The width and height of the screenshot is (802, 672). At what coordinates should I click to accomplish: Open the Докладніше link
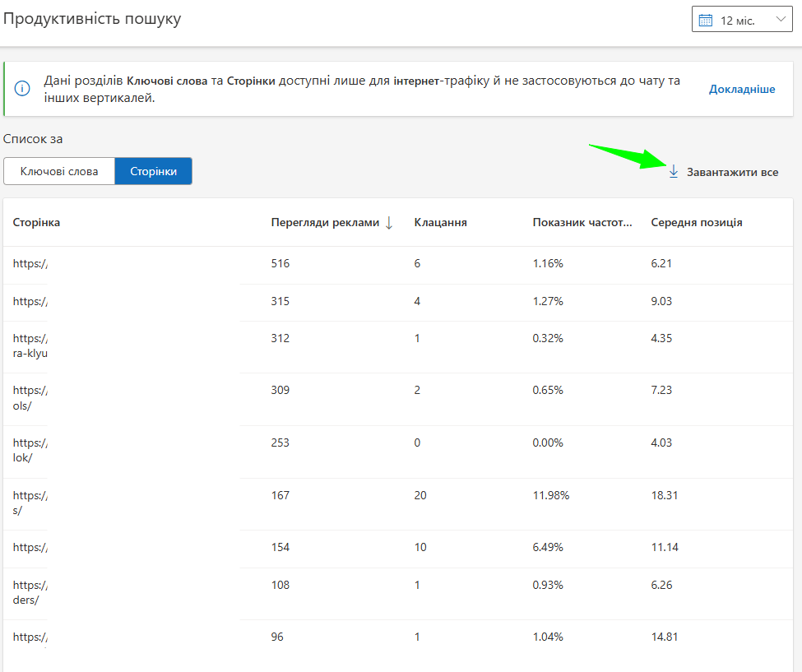741,89
